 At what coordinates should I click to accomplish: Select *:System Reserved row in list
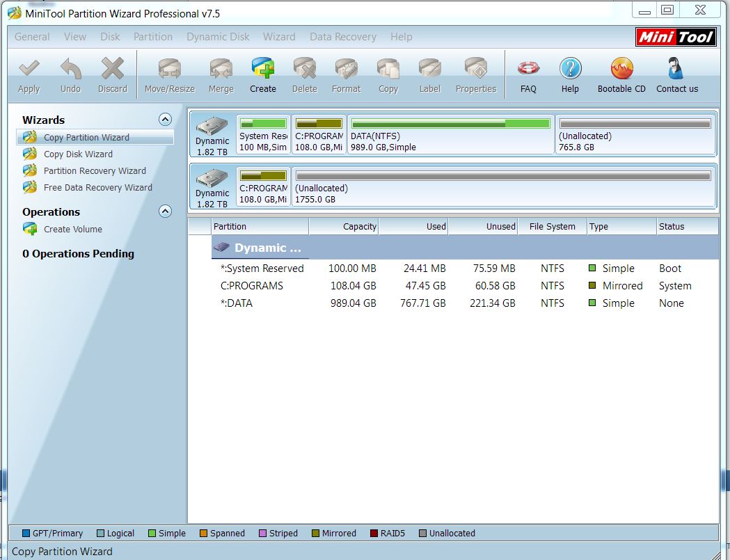click(x=465, y=269)
